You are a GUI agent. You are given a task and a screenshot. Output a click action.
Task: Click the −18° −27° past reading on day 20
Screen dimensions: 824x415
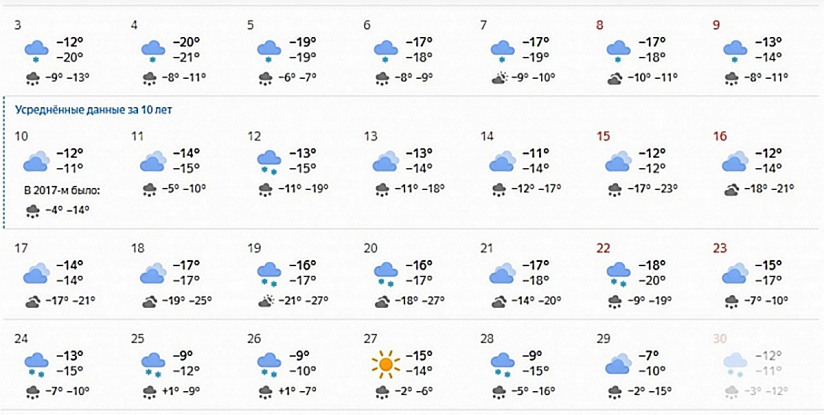418,301
